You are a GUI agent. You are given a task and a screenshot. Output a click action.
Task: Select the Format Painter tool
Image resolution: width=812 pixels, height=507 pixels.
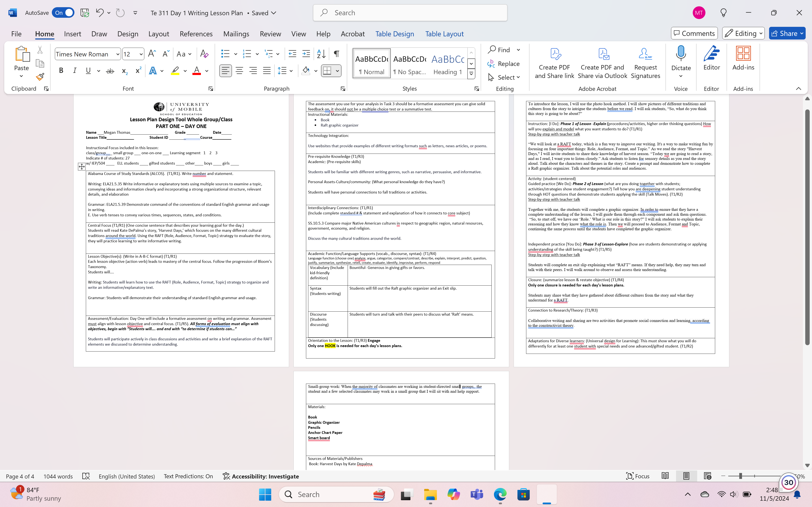[x=40, y=76]
